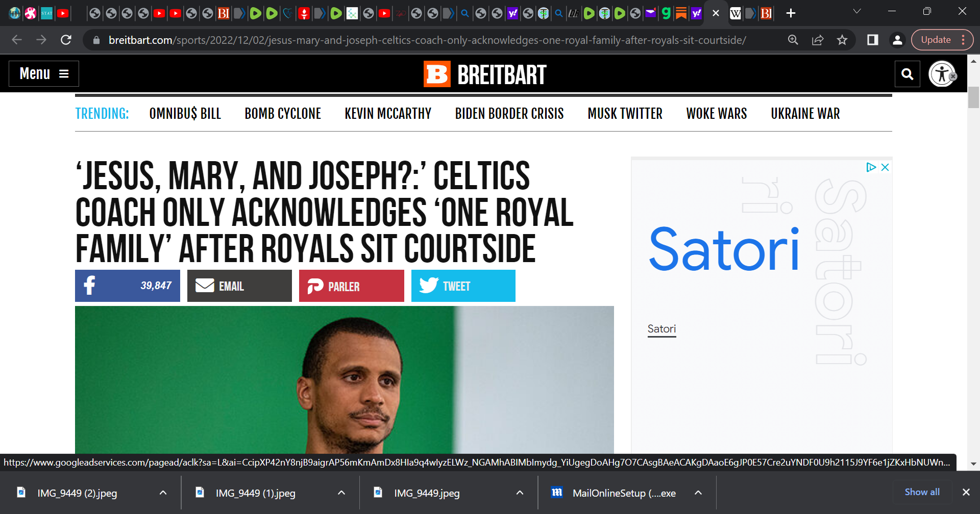This screenshot has height=514, width=980.
Task: Close the downloads bar
Action: click(x=966, y=492)
